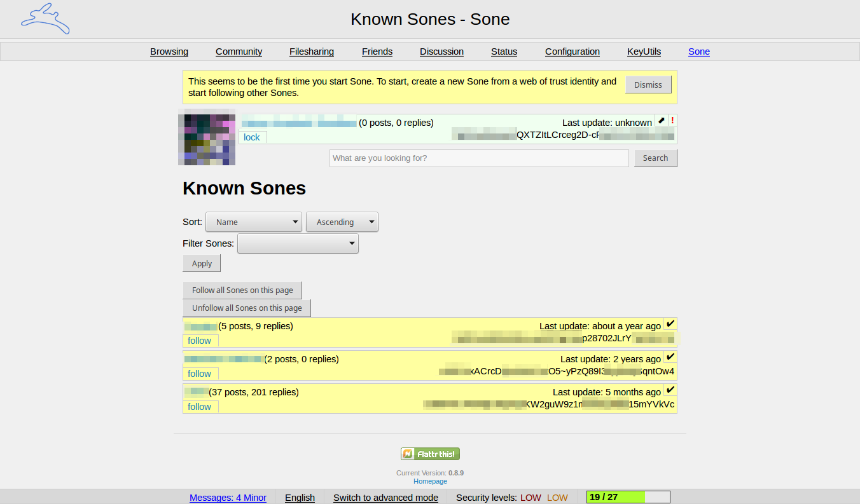Open the KeyUtils menu
860x504 pixels.
click(x=644, y=51)
